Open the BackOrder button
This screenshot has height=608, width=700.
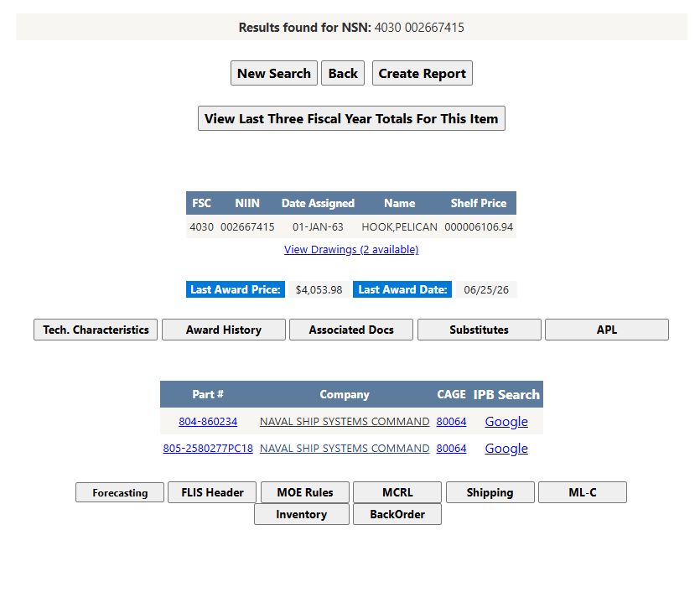click(x=397, y=514)
